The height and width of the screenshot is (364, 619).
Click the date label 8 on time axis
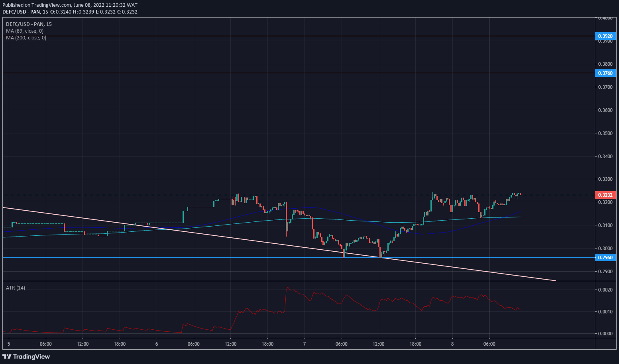click(x=452, y=344)
